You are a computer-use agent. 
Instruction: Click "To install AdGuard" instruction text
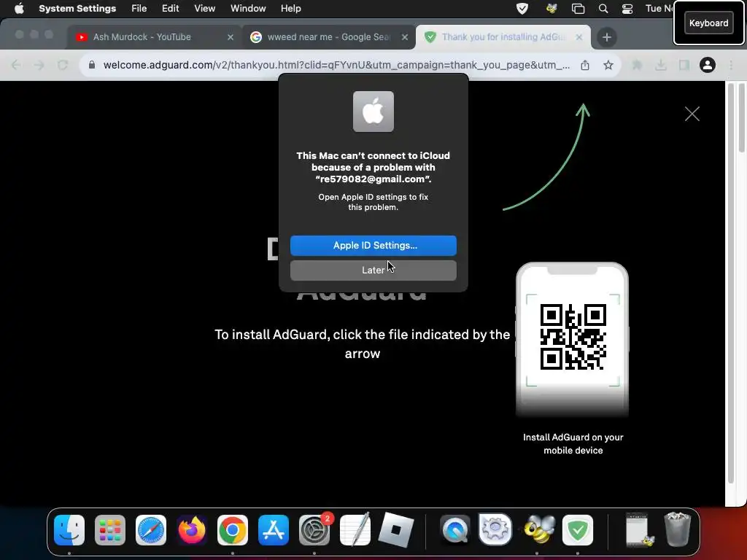pos(362,344)
